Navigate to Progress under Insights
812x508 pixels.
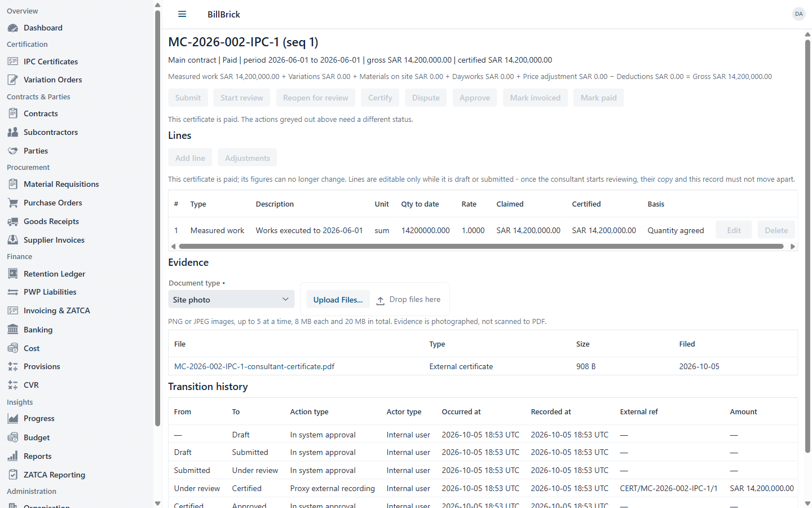[x=39, y=418]
